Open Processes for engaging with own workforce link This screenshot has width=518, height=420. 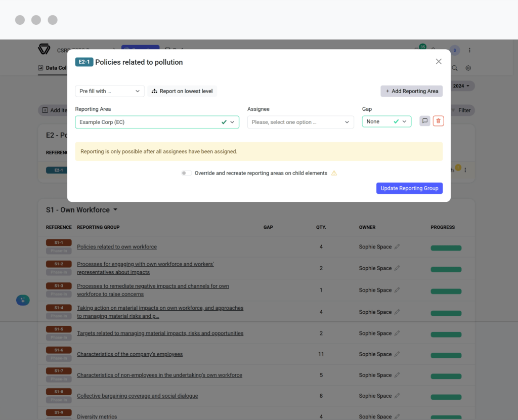coord(145,268)
